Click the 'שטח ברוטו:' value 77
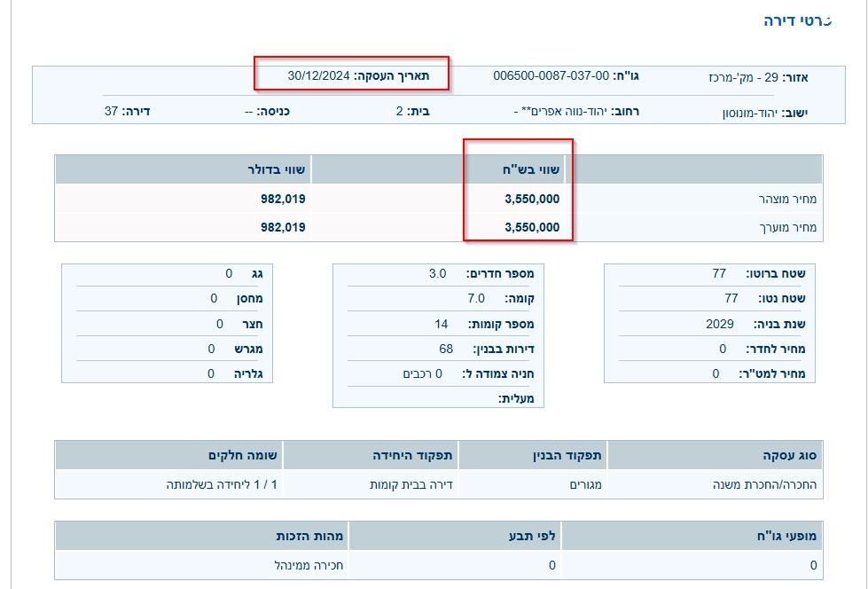The height and width of the screenshot is (589, 868). tap(719, 273)
